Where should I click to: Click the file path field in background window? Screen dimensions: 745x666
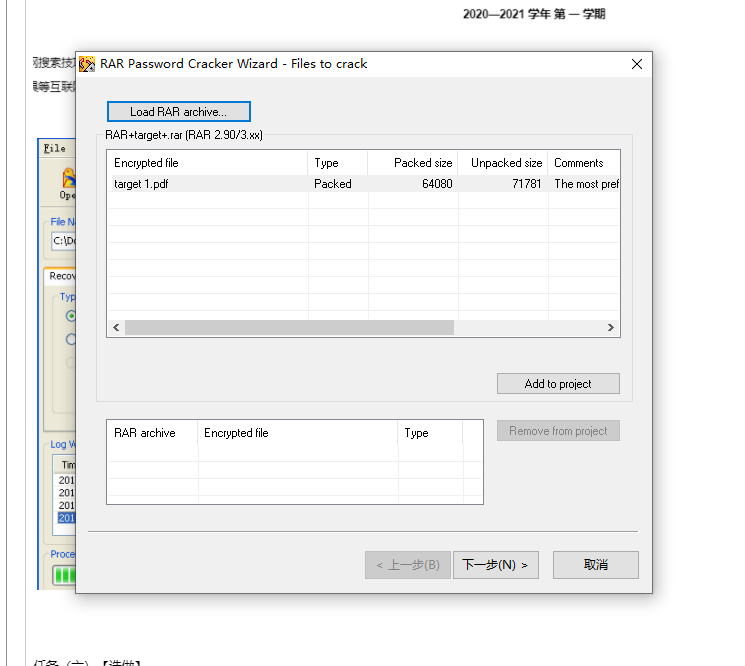(64, 241)
